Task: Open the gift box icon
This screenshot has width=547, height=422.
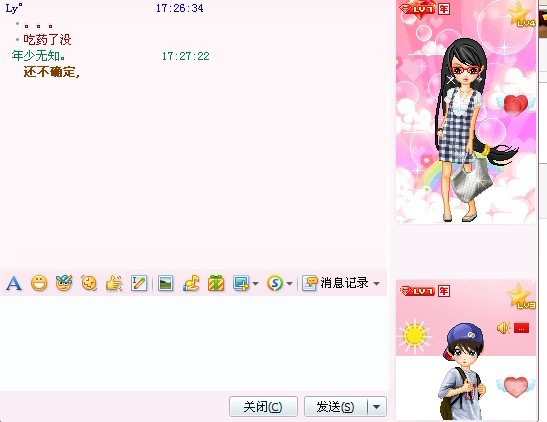Action: pyautogui.click(x=216, y=283)
